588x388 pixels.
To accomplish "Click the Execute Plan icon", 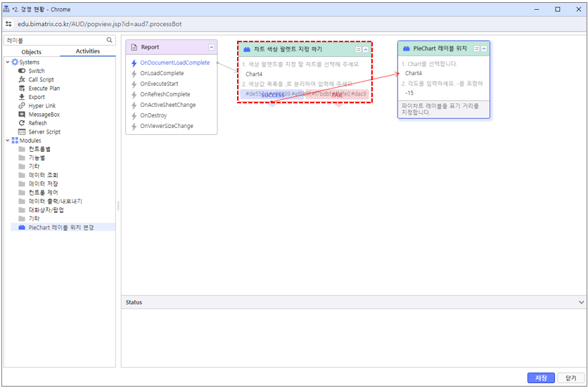I will tap(23, 89).
